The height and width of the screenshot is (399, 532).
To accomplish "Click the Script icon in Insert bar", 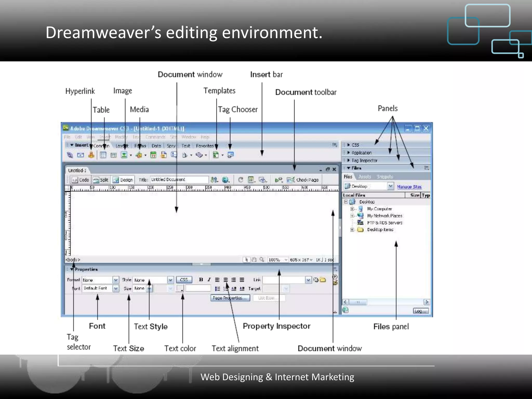I will coord(199,155).
